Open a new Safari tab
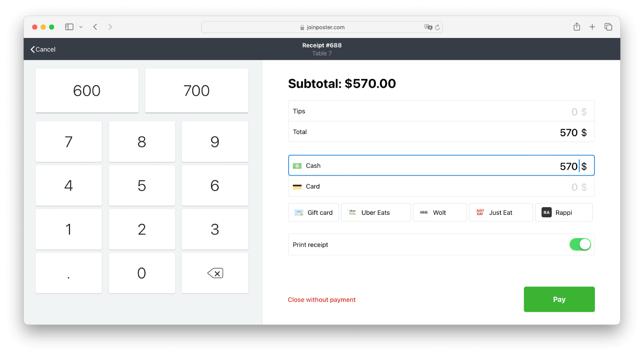 pos(592,27)
